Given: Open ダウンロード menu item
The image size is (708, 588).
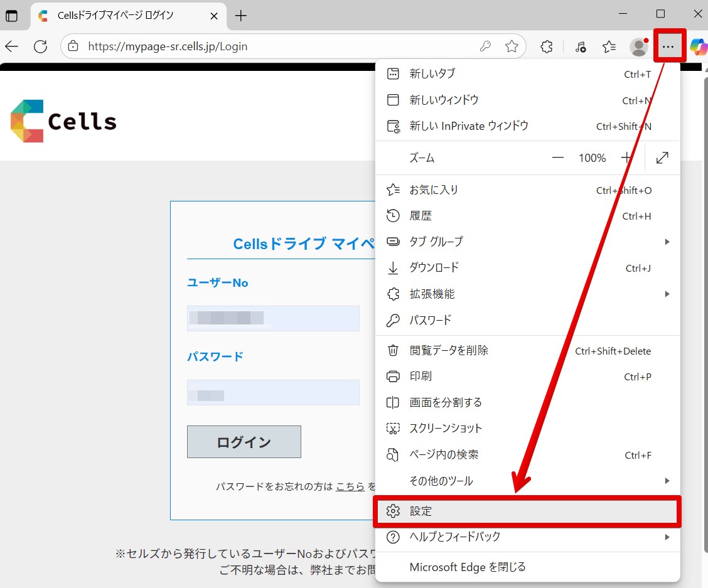Looking at the screenshot, I should pyautogui.click(x=527, y=268).
